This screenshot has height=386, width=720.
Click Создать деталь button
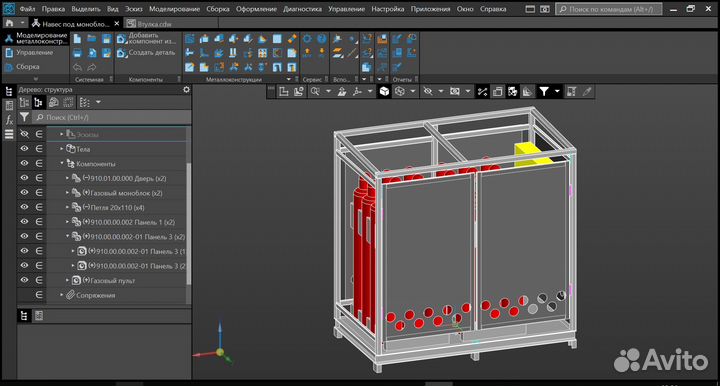coord(146,53)
